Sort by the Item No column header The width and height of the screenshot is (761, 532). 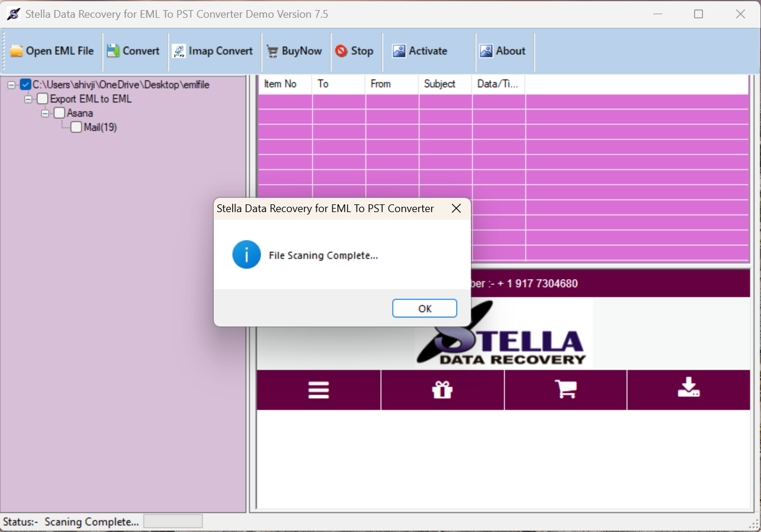point(285,84)
